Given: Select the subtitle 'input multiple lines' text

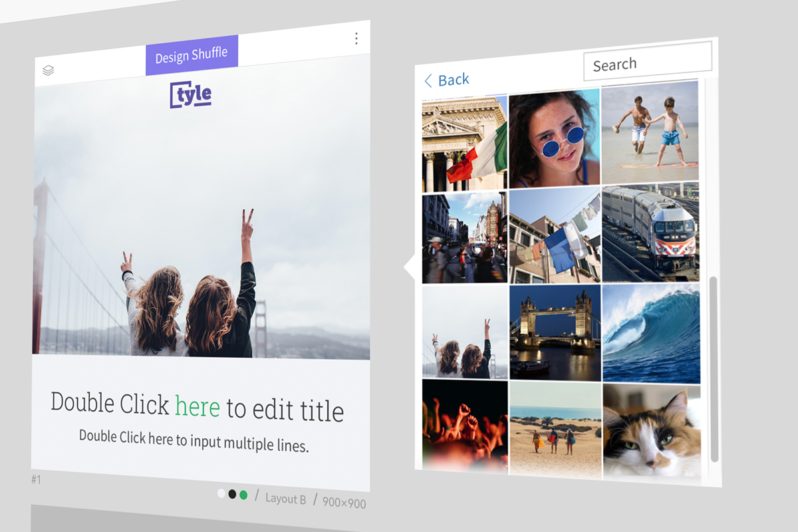Looking at the screenshot, I should point(251,443).
